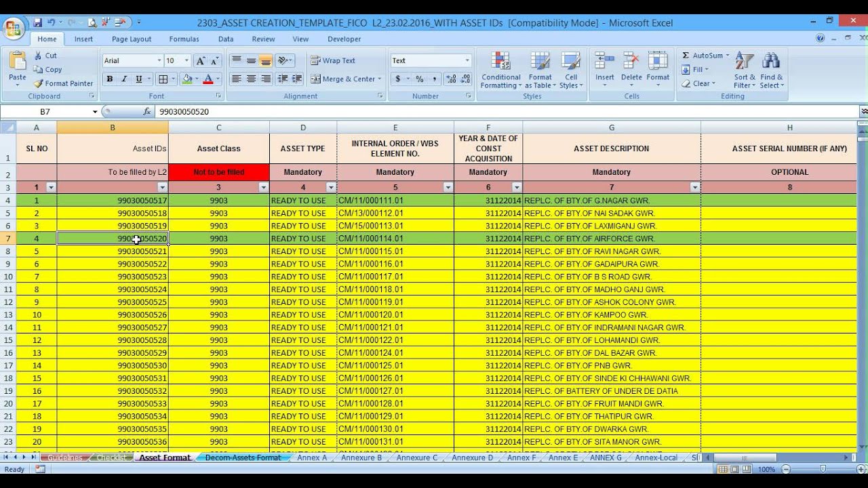Enable Wrap Text
Image resolution: width=868 pixels, height=488 pixels.
(333, 60)
